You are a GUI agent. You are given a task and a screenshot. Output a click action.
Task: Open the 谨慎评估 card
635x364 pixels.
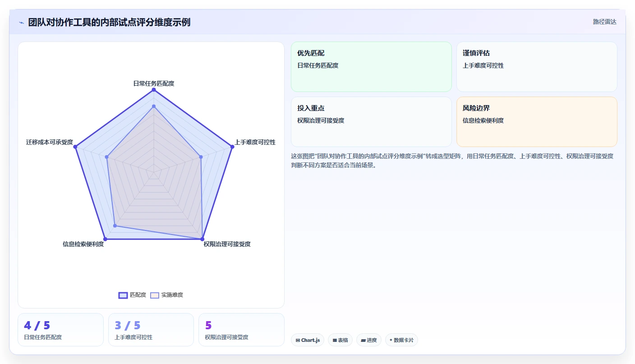click(x=537, y=67)
